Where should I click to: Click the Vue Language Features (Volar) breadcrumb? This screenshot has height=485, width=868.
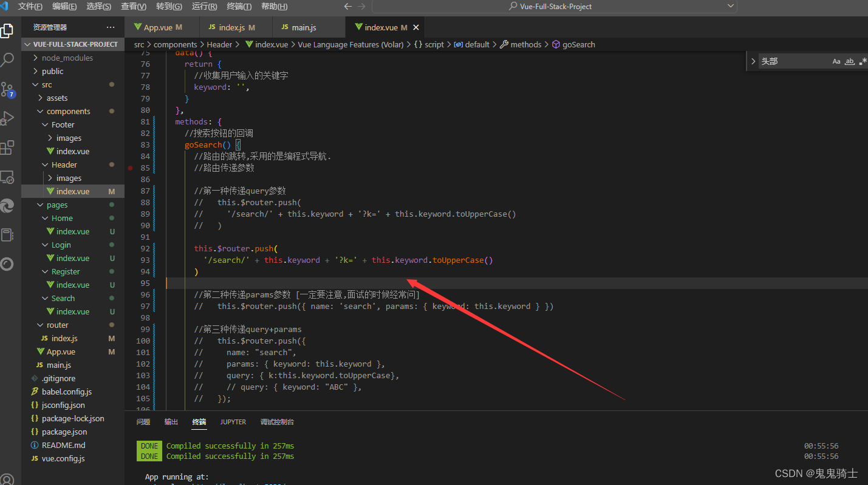coord(350,44)
